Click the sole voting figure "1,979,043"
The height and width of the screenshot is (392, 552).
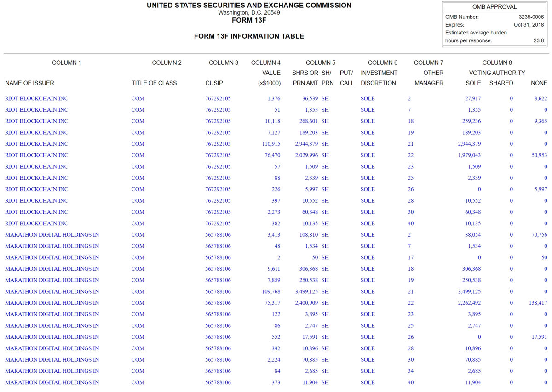tap(470, 155)
